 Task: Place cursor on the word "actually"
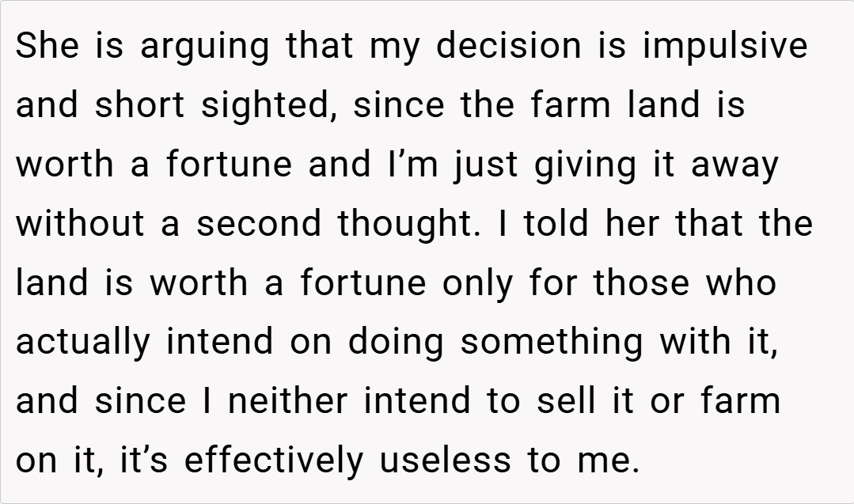pyautogui.click(x=83, y=343)
